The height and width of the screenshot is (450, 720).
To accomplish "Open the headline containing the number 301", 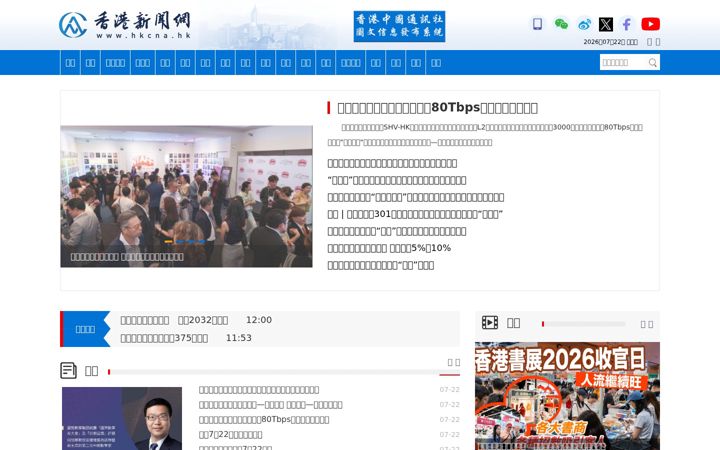I will coord(415,214).
